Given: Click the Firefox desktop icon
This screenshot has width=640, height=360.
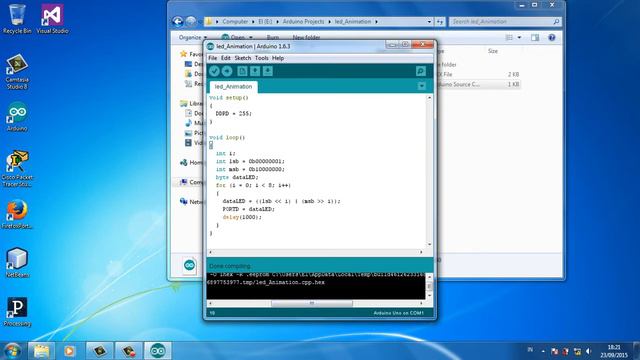Looking at the screenshot, I should click(x=17, y=214).
